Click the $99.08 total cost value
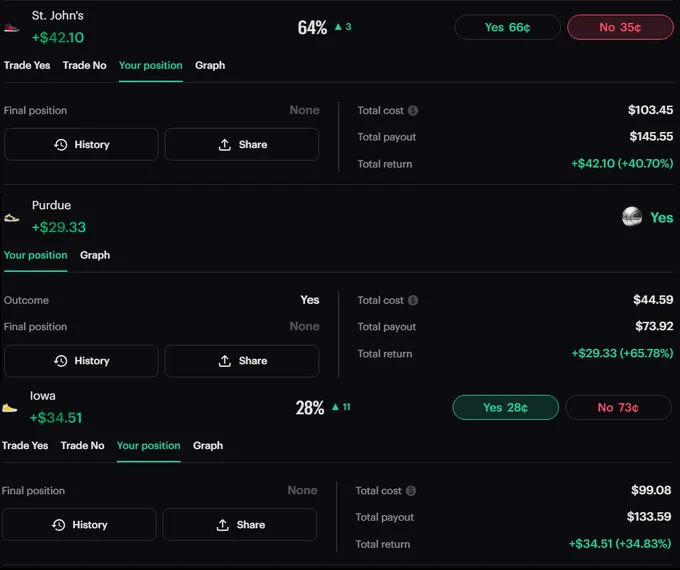This screenshot has width=680, height=570. tap(651, 490)
